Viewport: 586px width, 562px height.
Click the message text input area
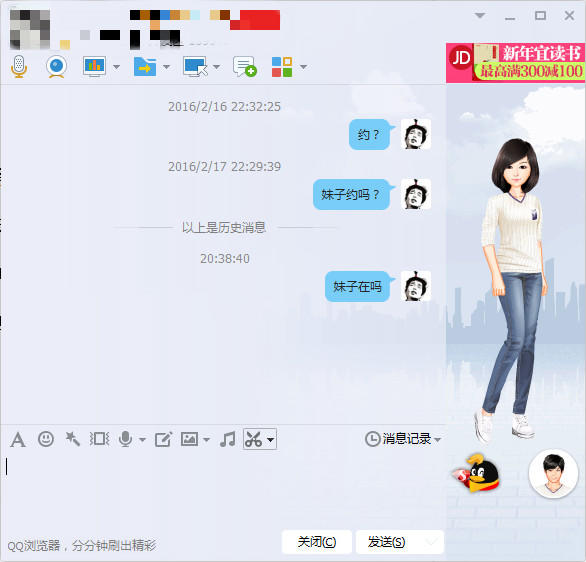click(223, 489)
